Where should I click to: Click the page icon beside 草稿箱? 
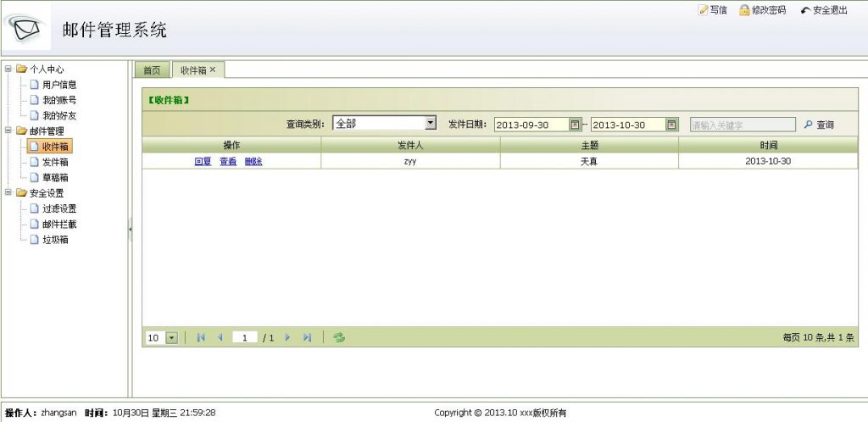(x=34, y=178)
